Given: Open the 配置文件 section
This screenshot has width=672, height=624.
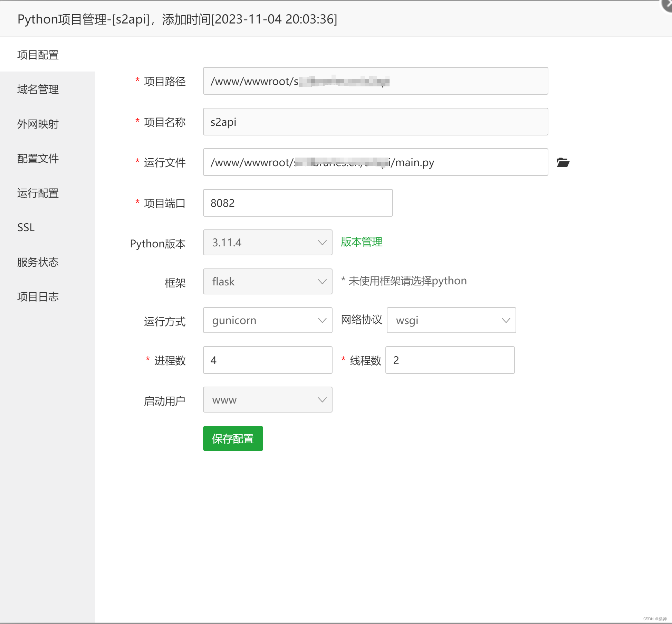Looking at the screenshot, I should (x=38, y=159).
